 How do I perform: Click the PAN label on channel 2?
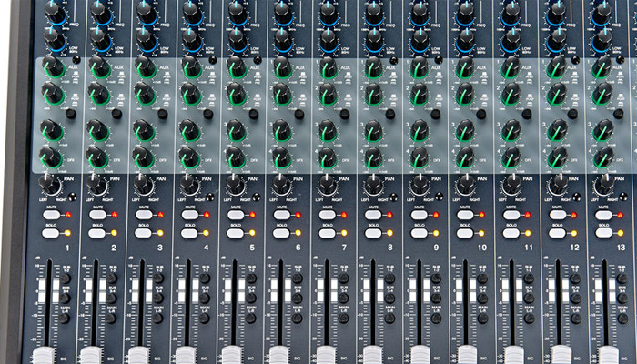click(115, 178)
